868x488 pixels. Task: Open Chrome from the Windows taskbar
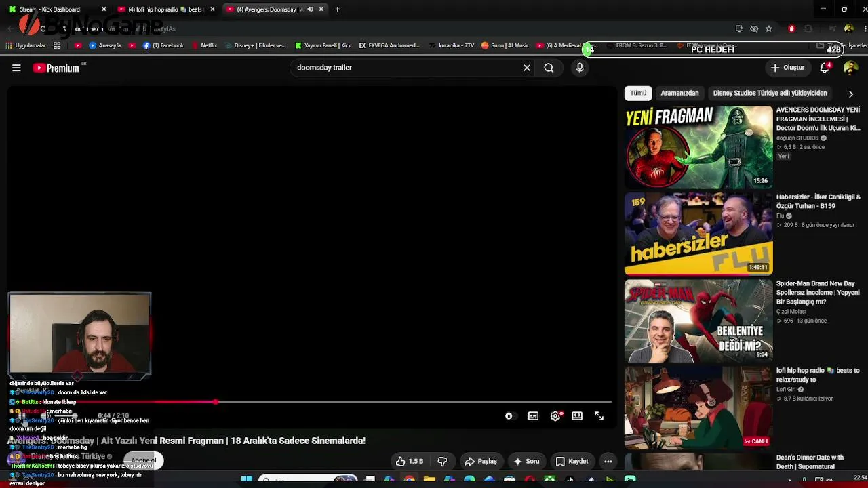(409, 480)
